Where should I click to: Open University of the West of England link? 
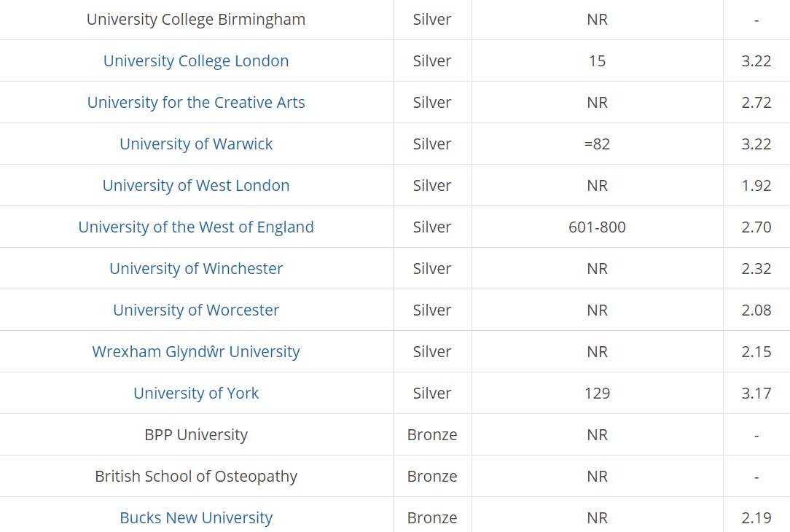[196, 227]
